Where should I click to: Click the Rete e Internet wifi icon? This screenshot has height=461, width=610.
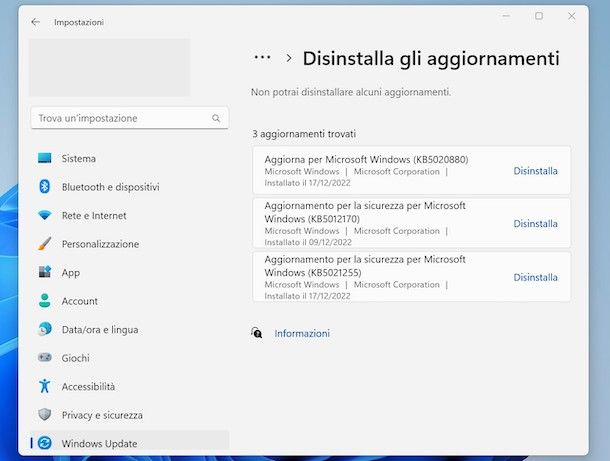pyautogui.click(x=45, y=215)
